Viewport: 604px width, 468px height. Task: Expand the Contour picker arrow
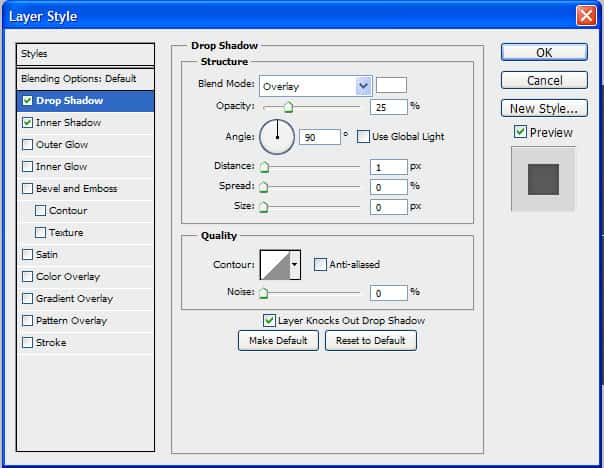[294, 265]
